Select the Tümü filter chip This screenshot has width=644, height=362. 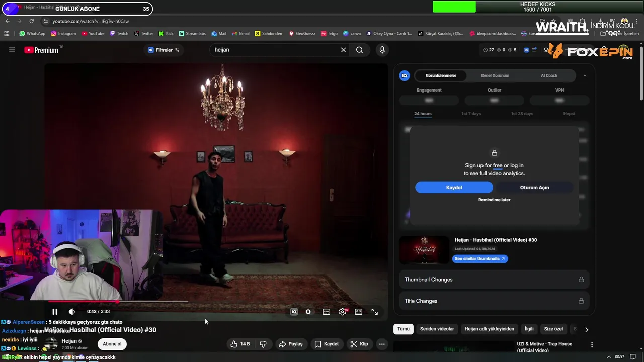pyautogui.click(x=404, y=329)
